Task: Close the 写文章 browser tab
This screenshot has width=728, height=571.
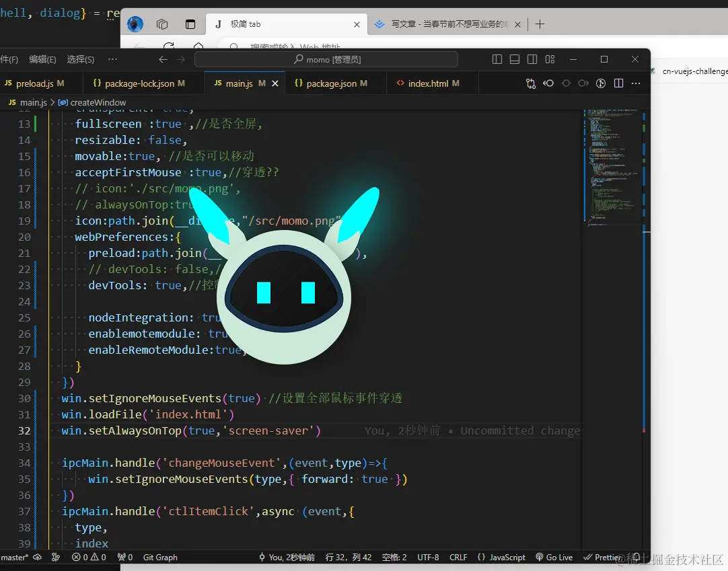Action: pos(517,24)
